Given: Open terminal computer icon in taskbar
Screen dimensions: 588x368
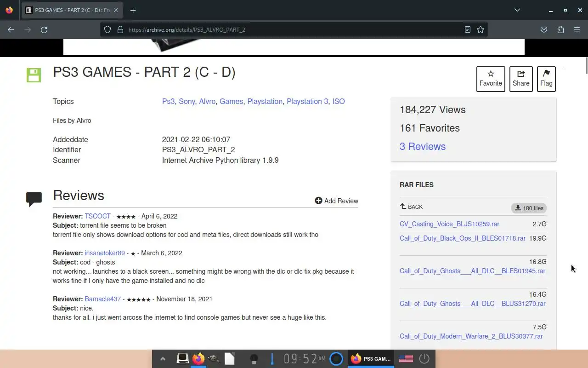Looking at the screenshot, I should tap(183, 358).
